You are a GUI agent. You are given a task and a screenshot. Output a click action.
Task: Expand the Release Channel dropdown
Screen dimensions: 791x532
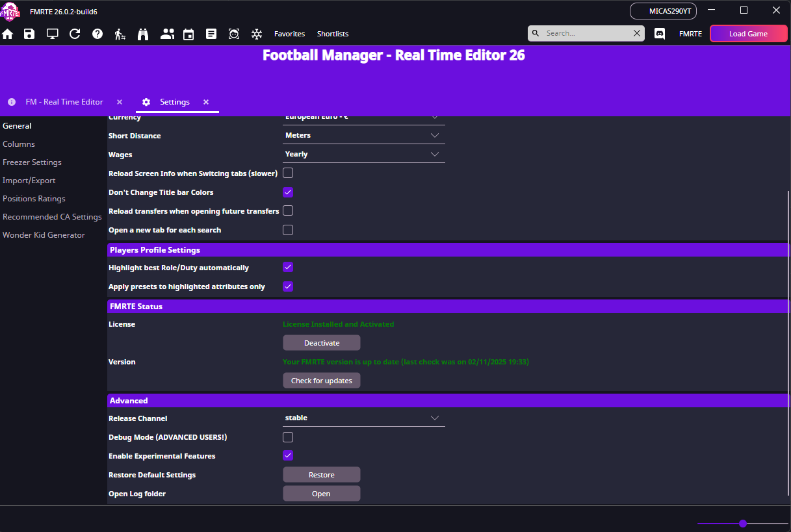364,418
